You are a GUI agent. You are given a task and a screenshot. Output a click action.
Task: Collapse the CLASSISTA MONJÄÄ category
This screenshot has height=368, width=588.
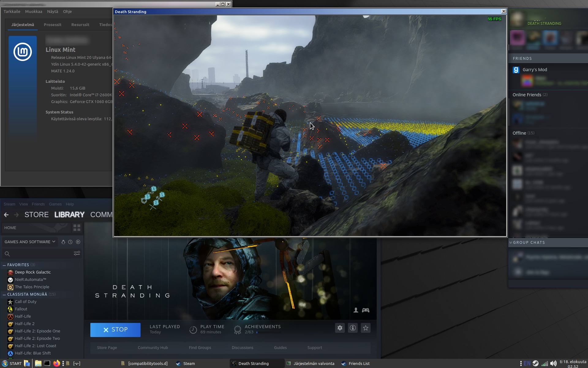[x=4, y=294]
